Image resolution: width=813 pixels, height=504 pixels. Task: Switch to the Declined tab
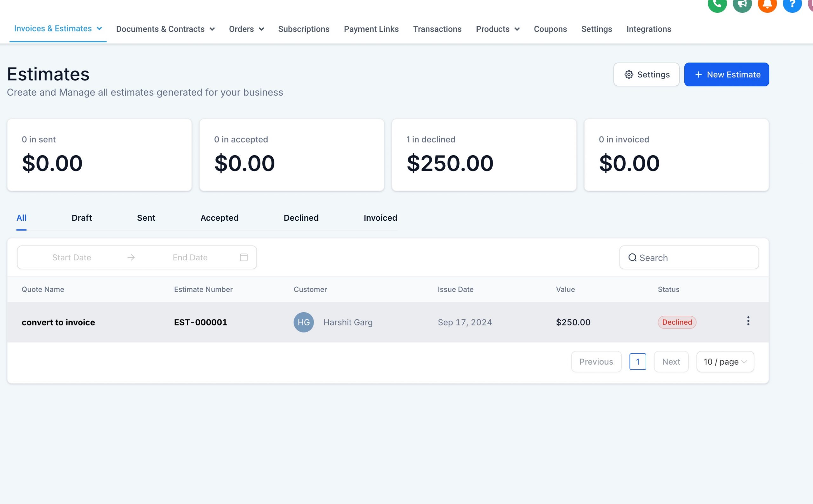(301, 218)
